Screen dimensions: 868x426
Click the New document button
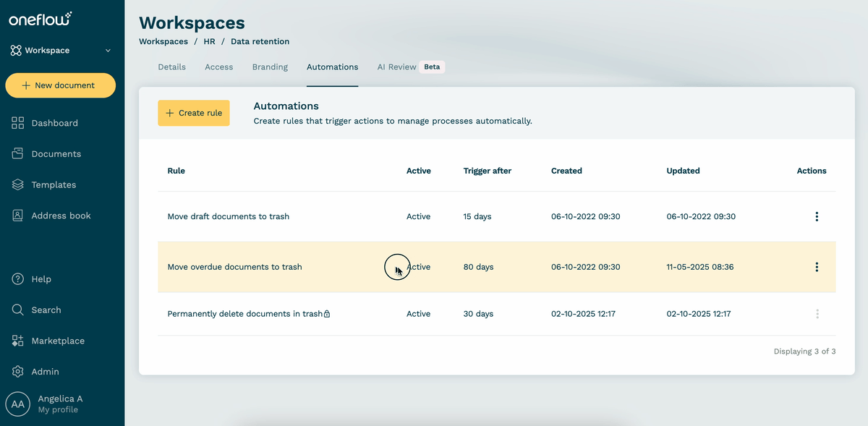(x=60, y=85)
